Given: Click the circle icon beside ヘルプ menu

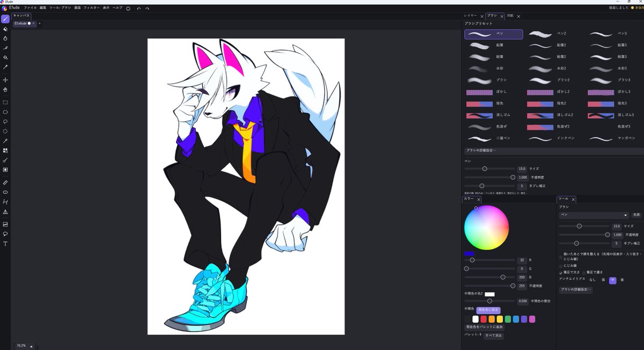Looking at the screenshot, I should coord(128,9).
